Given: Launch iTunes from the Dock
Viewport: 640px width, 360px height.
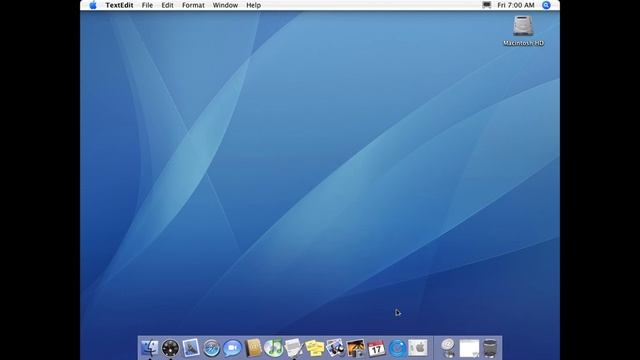Looking at the screenshot, I should click(273, 347).
